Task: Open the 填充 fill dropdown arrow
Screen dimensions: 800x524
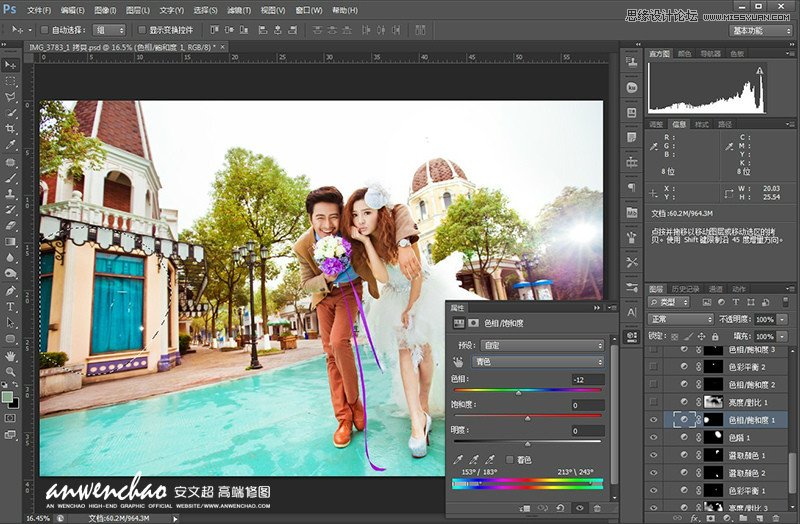Action: coord(782,337)
